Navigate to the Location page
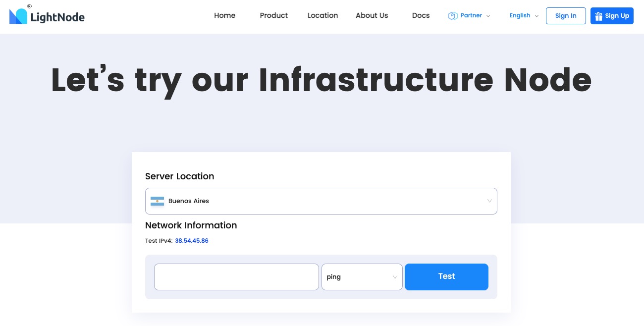Image resolution: width=644 pixels, height=326 pixels. (322, 15)
